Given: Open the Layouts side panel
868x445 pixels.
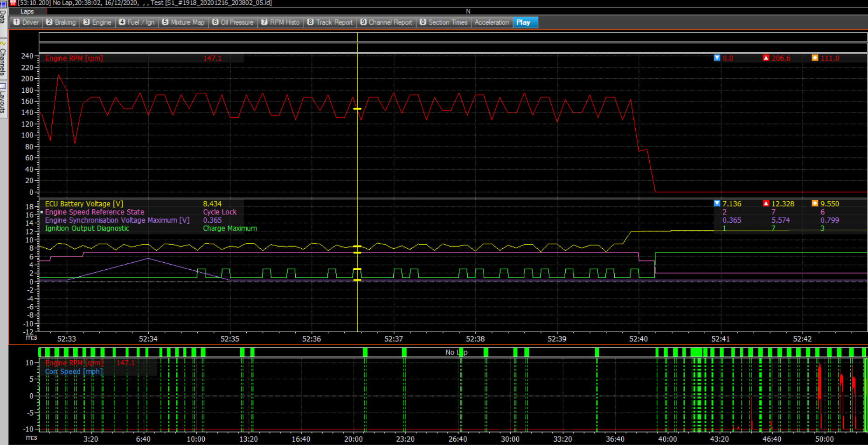Looking at the screenshot, I should point(3,100).
